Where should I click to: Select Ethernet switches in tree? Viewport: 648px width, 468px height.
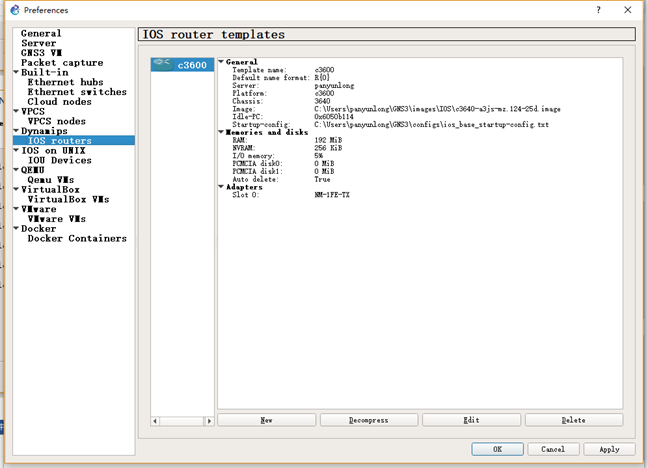[x=77, y=92]
